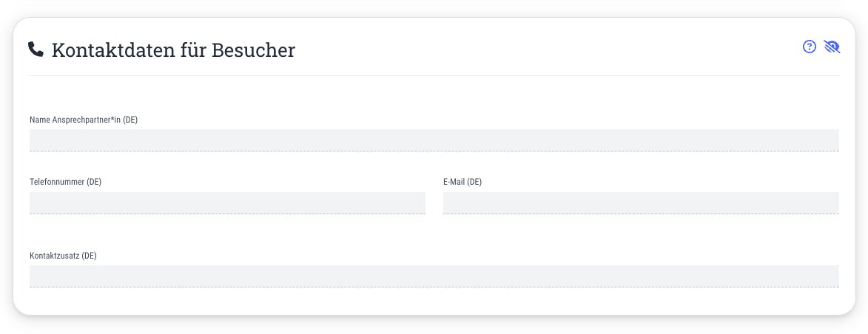This screenshot has height=334, width=868.
Task: Click the word "Besucher" in the heading
Action: 253,50
